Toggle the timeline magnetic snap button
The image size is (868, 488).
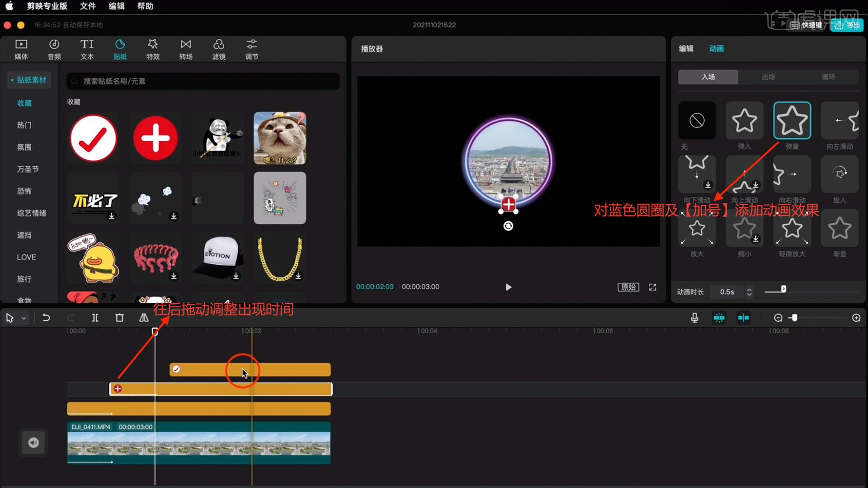[x=719, y=318]
